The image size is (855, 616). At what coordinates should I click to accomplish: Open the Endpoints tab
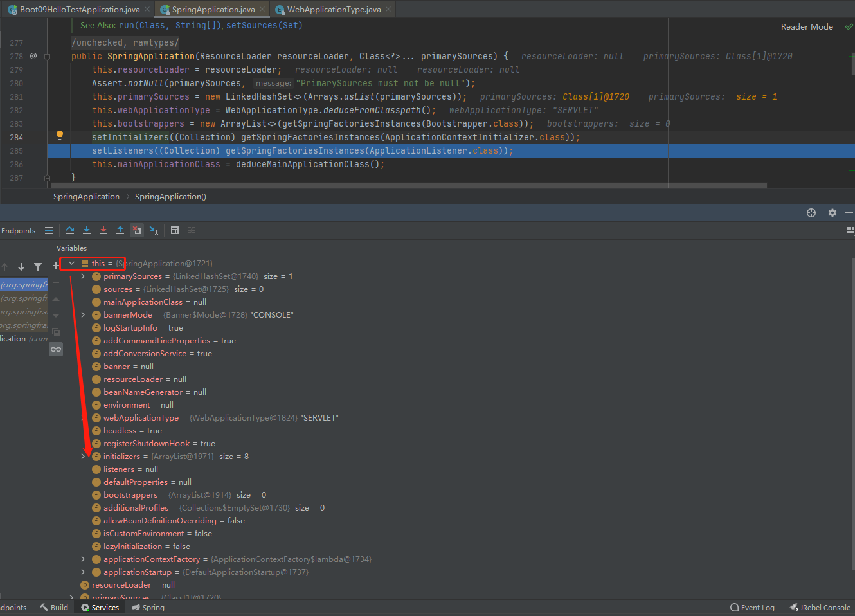click(x=18, y=231)
